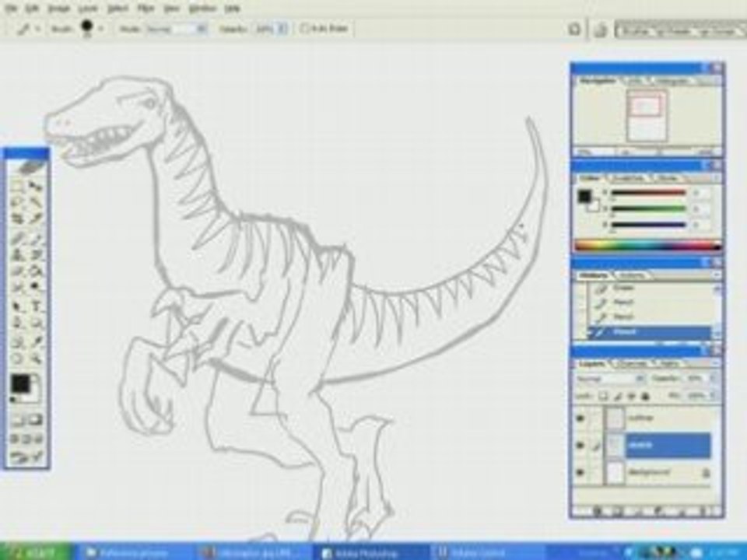Open the Layers panel Fill arrow

point(713,396)
